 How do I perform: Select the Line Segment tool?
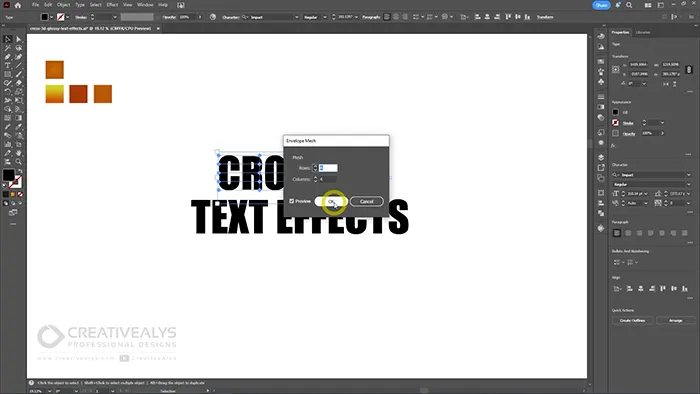[19, 66]
